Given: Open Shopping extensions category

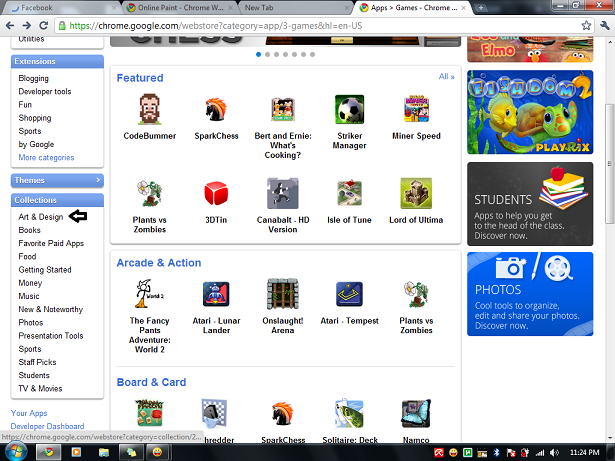Looking at the screenshot, I should (x=35, y=118).
